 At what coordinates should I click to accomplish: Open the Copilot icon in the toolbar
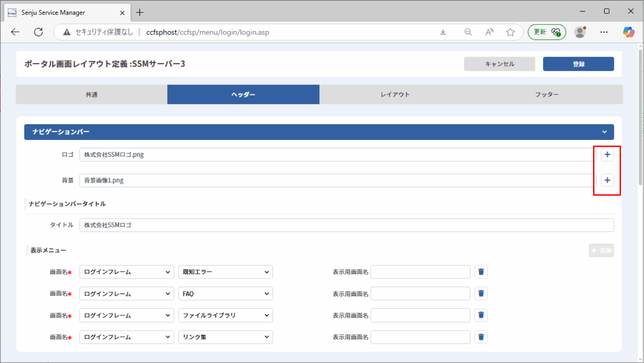[628, 32]
